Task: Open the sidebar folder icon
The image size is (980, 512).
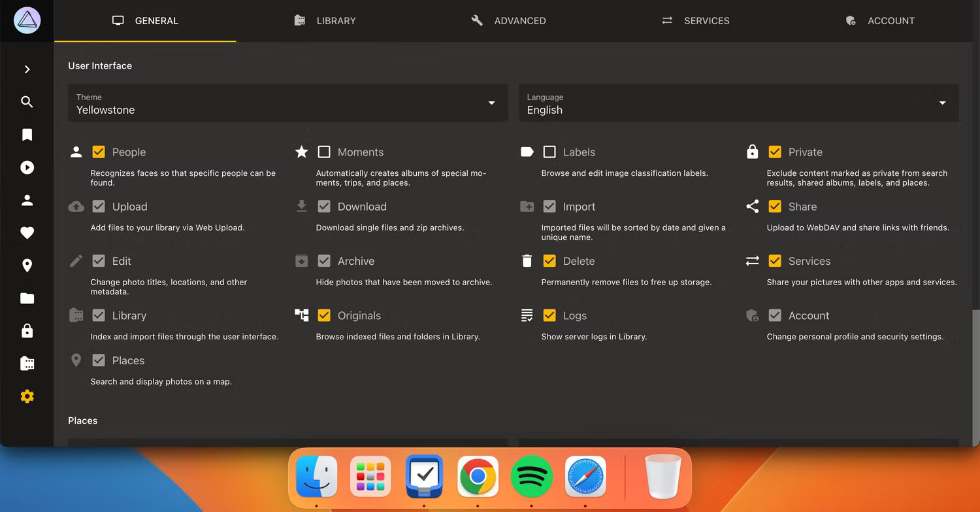Action: tap(27, 298)
